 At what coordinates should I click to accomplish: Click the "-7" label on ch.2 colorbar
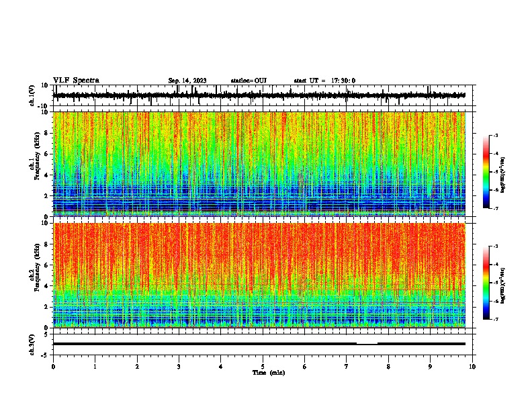coord(496,320)
